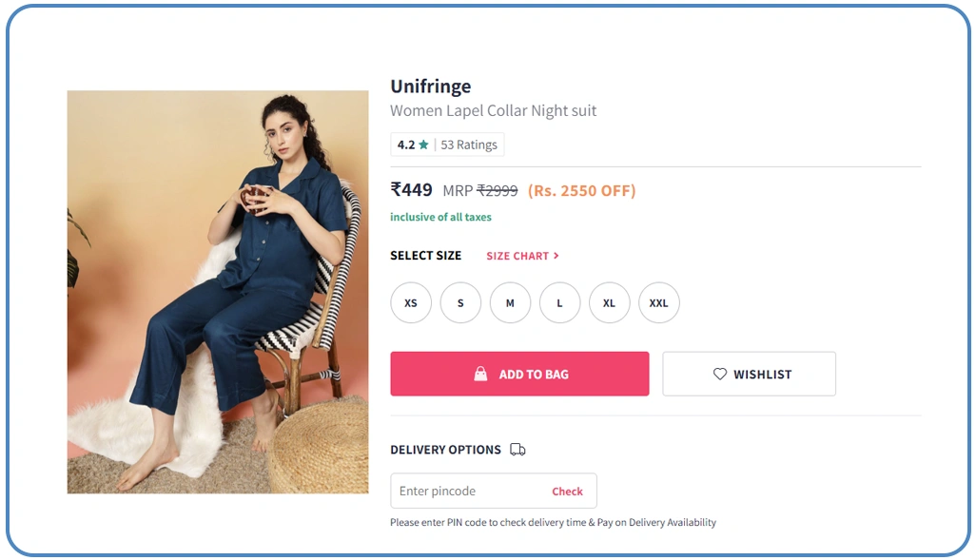Pick size M

pyautogui.click(x=510, y=303)
